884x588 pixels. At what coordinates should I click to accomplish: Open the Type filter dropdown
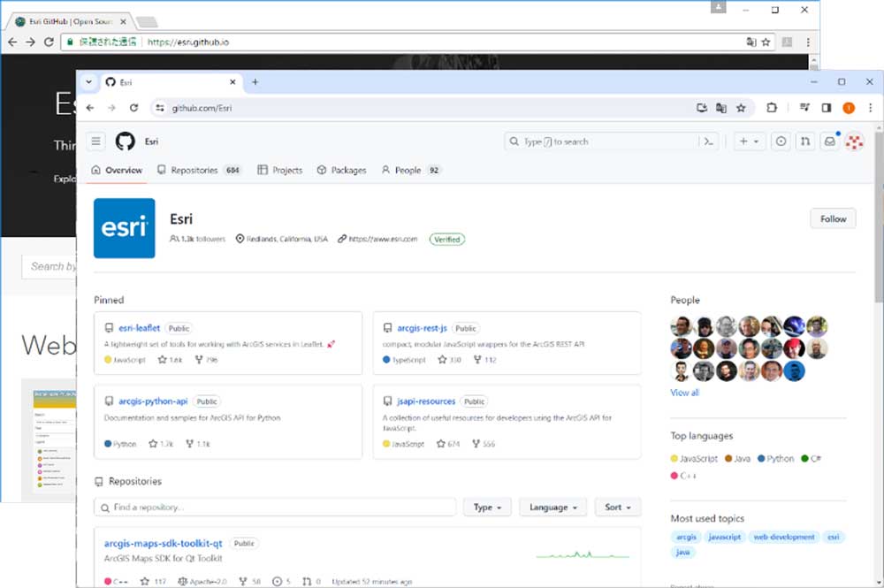pos(487,508)
